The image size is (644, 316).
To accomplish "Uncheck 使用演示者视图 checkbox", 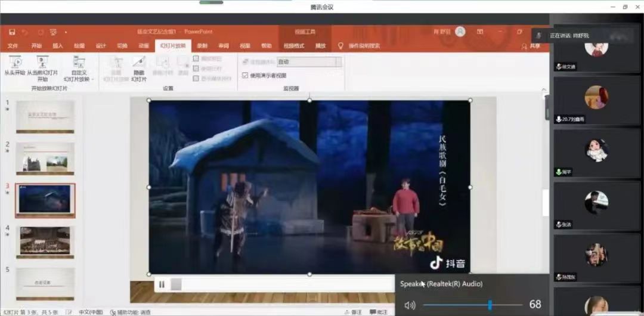I will [245, 76].
